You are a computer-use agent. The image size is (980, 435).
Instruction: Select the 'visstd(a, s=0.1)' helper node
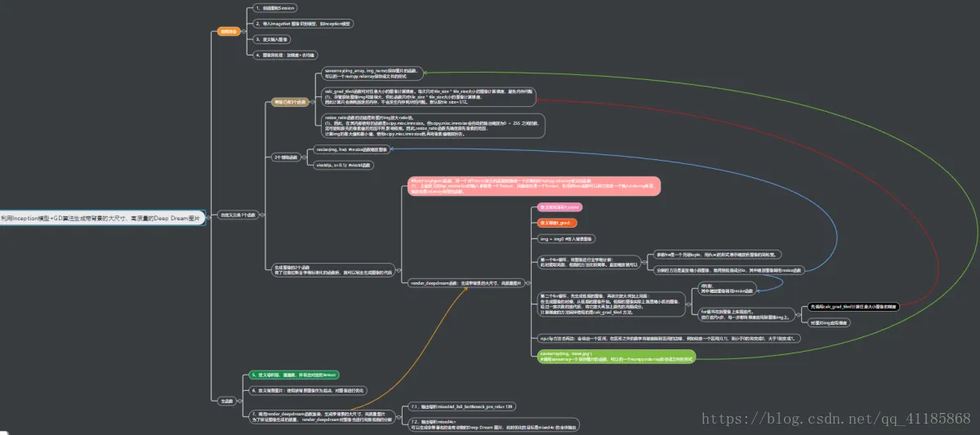coord(345,165)
